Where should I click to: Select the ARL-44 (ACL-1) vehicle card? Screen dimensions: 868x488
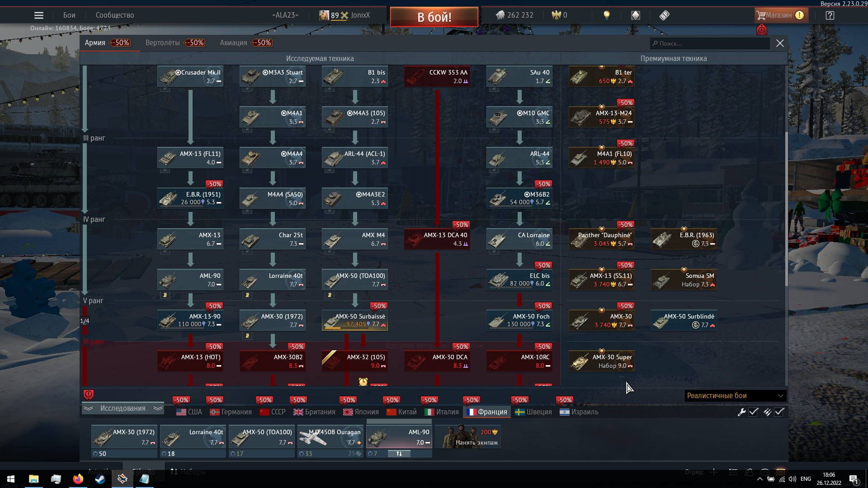355,158
